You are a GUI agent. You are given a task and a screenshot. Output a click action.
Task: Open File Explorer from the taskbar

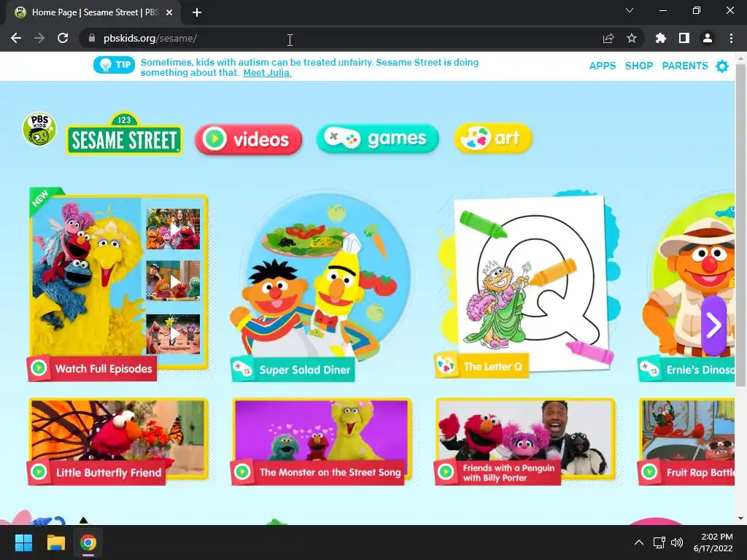(55, 542)
